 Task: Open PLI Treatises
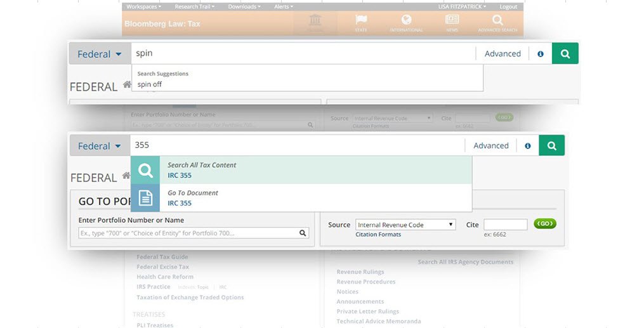click(155, 325)
